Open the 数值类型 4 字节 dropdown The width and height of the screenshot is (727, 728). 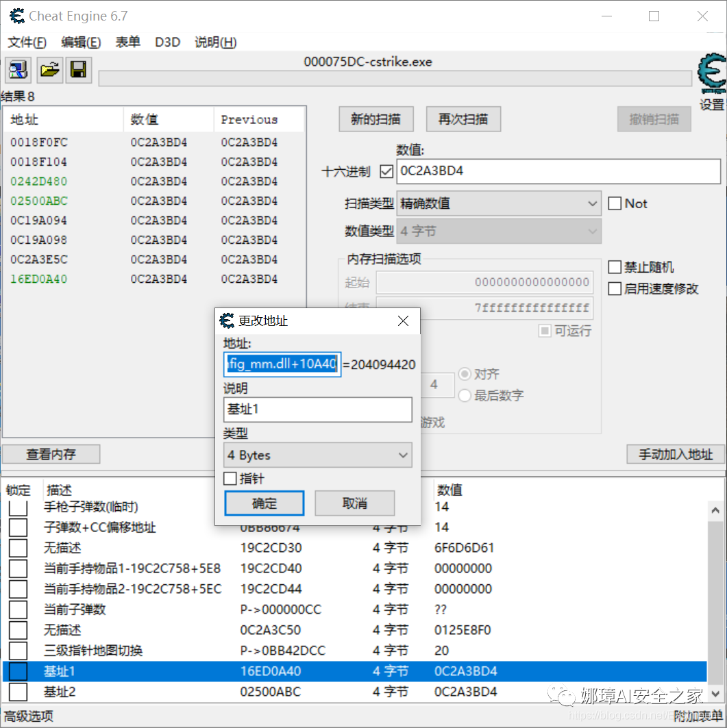click(x=499, y=231)
